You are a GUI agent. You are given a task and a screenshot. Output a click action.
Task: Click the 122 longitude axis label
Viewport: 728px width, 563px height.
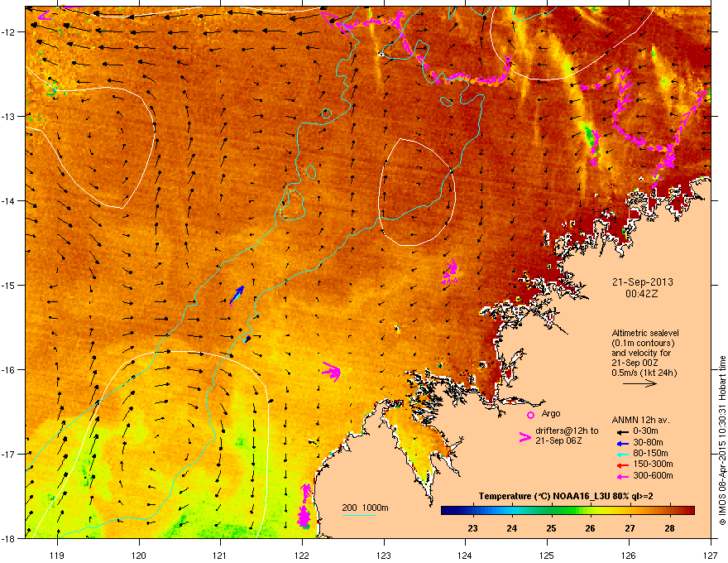[302, 555]
